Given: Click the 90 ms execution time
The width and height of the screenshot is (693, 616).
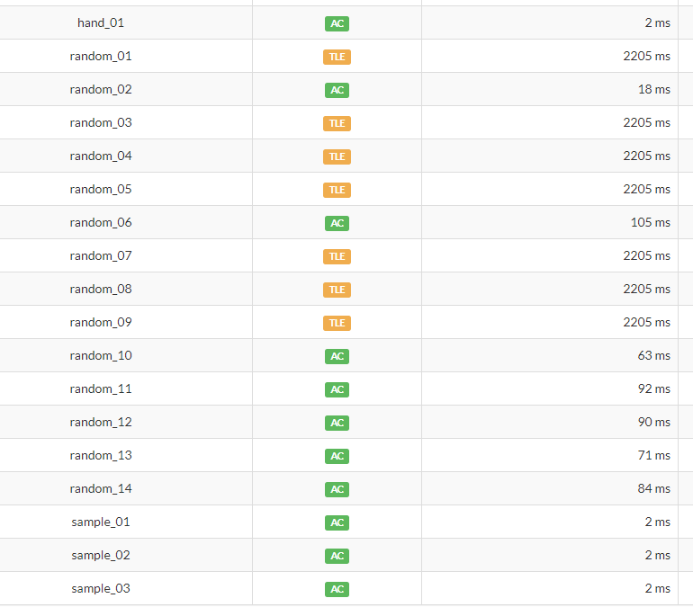Looking at the screenshot, I should pos(654,422).
